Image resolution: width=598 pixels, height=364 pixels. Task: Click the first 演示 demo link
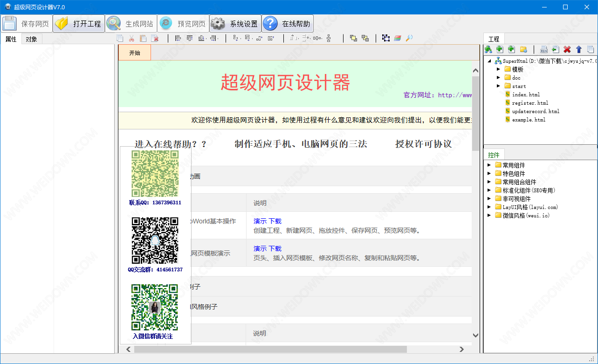tap(260, 221)
